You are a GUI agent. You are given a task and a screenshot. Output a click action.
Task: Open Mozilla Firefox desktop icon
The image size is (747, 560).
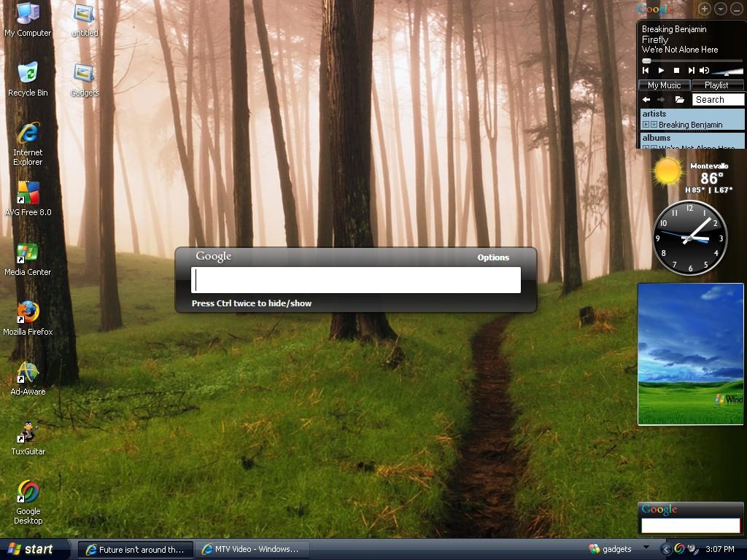28,313
